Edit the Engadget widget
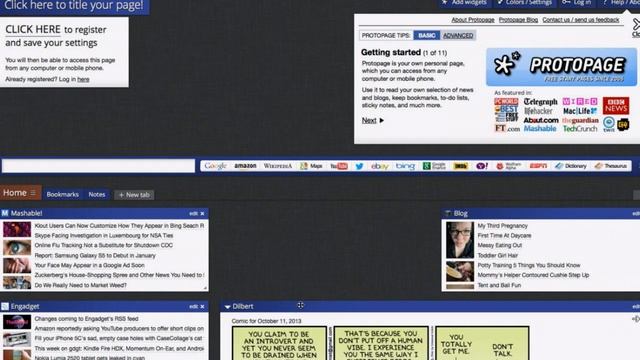Screen dimensions: 640x360 pos(193,307)
